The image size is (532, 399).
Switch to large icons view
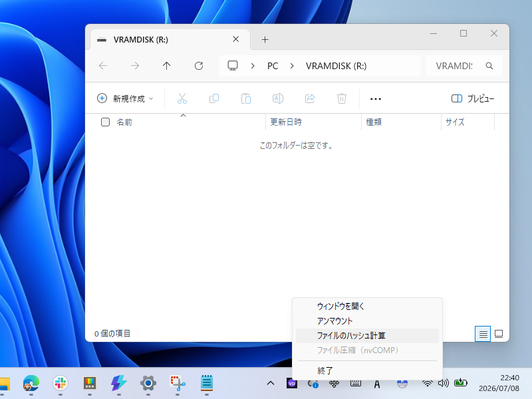click(499, 334)
